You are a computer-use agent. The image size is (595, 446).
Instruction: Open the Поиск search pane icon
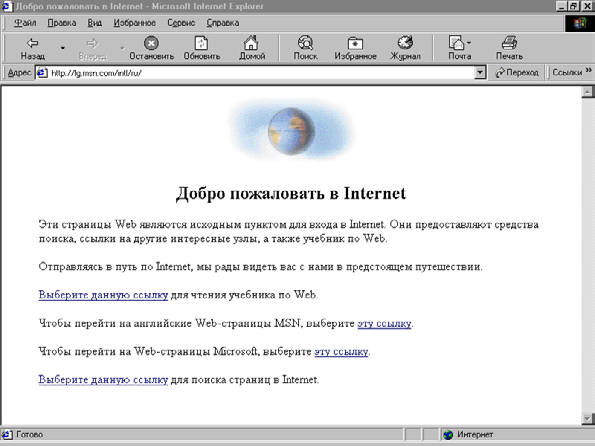[x=305, y=43]
